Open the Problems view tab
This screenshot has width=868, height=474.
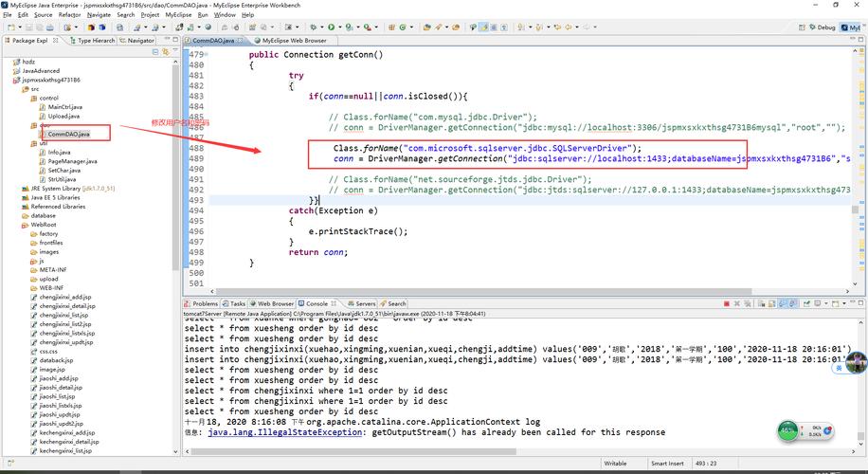click(x=205, y=304)
